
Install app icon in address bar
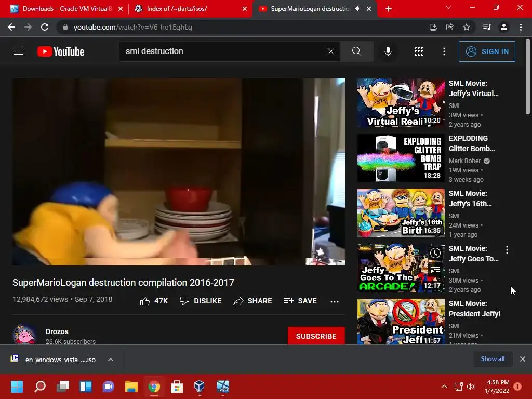pos(433,27)
